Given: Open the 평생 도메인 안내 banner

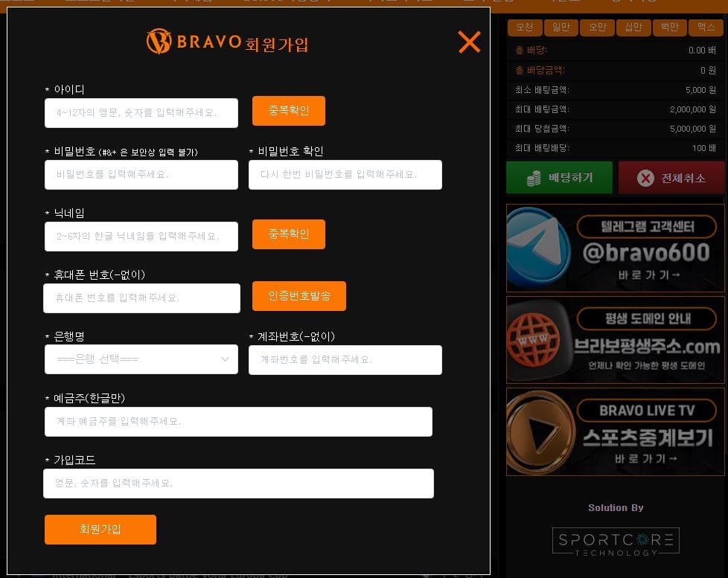Looking at the screenshot, I should coord(615,339).
